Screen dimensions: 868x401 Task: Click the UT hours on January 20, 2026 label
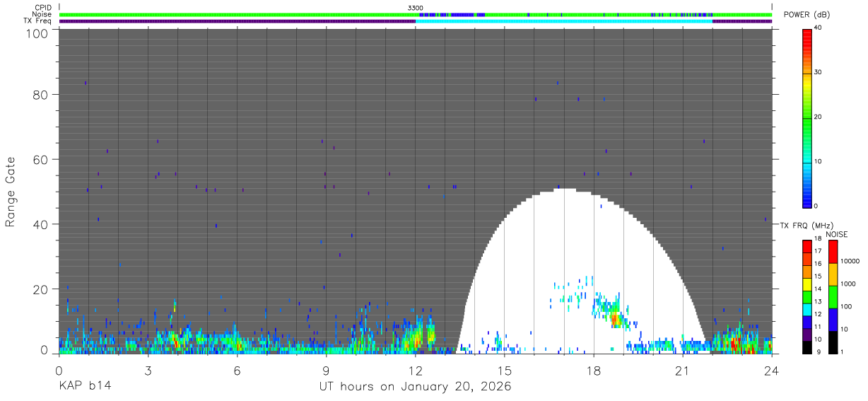[415, 387]
